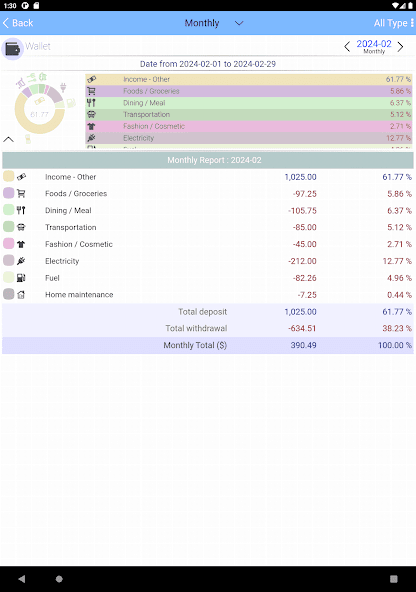Click the Fuel pump icon
This screenshot has width=416, height=592.
[21, 278]
